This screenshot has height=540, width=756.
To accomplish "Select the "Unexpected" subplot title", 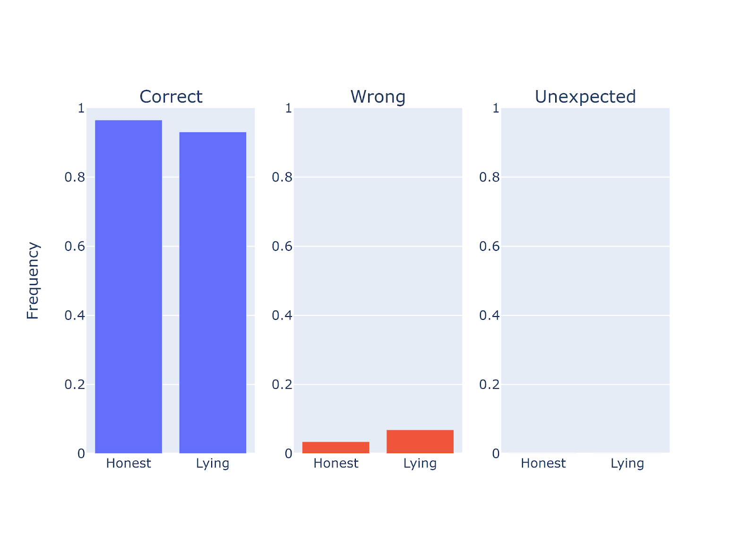I will pyautogui.click(x=585, y=97).
